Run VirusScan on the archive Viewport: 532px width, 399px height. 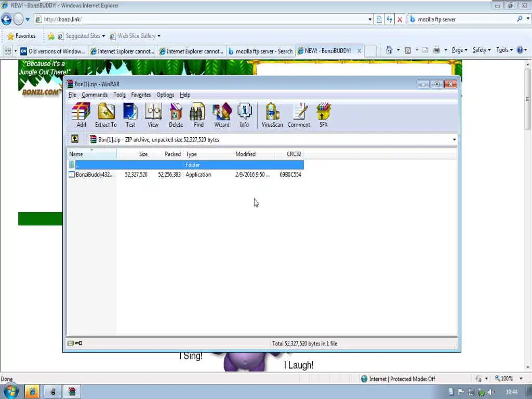click(x=272, y=115)
